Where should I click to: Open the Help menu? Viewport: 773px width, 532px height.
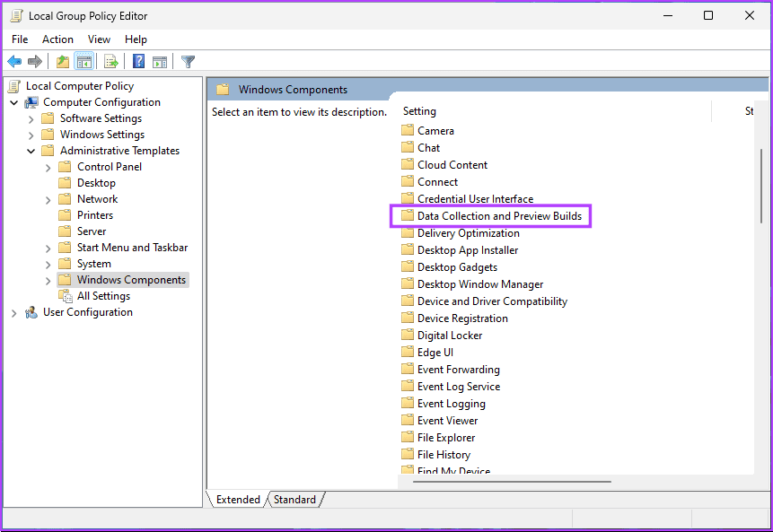tap(136, 39)
